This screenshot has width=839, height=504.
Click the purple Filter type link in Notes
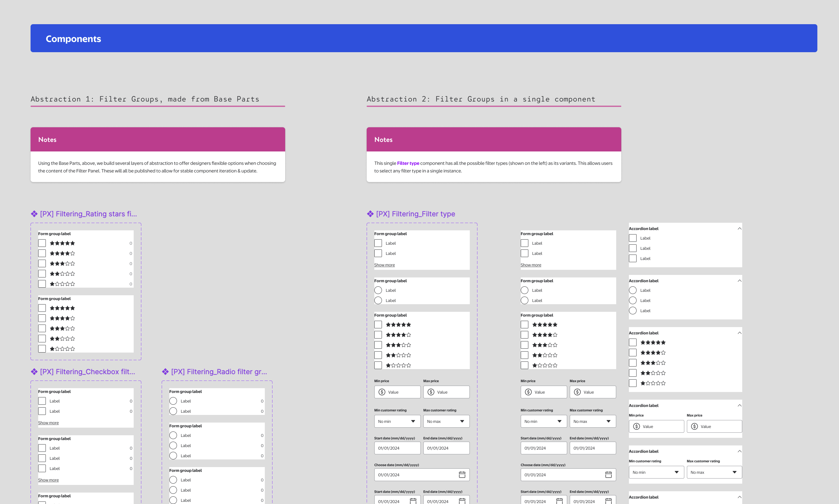click(408, 163)
